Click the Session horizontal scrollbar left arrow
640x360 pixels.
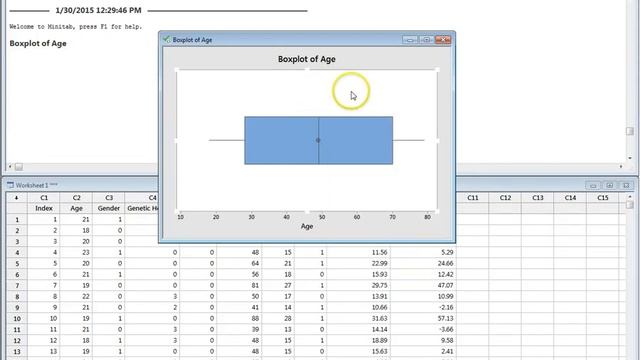10,167
